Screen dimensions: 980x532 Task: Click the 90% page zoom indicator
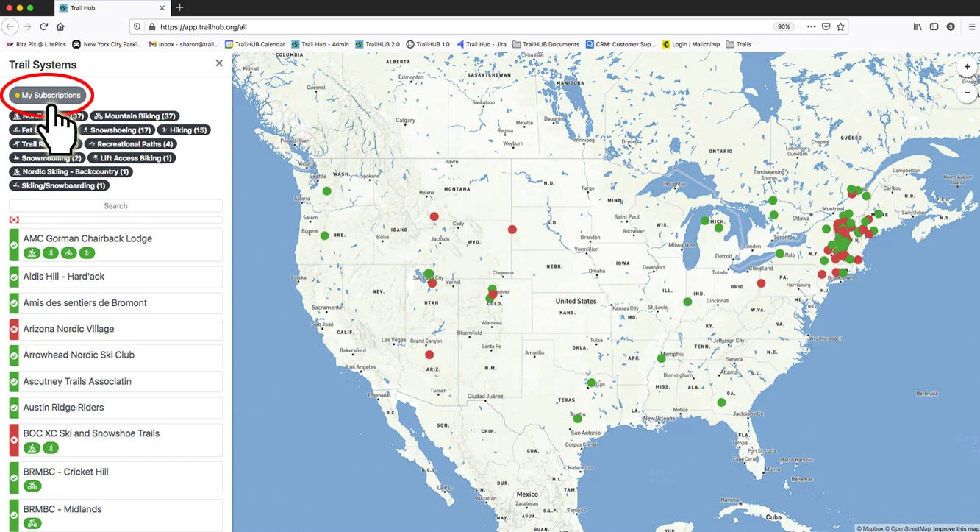(x=784, y=26)
